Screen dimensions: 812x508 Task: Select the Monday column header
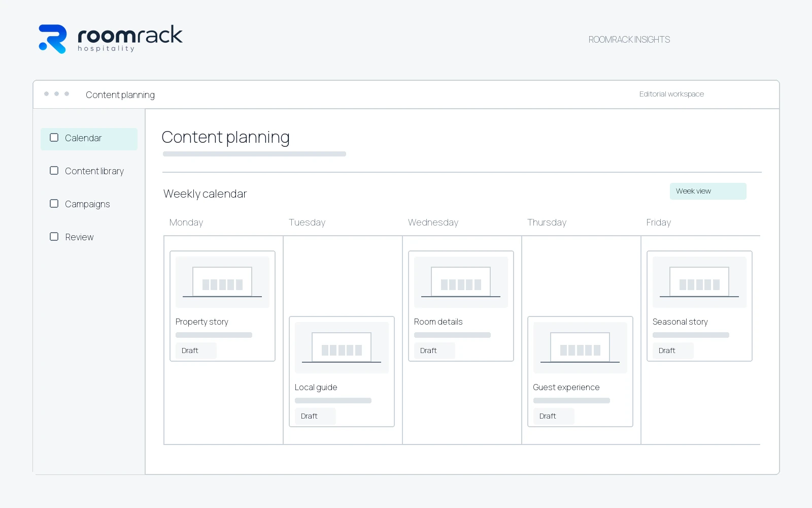point(186,223)
